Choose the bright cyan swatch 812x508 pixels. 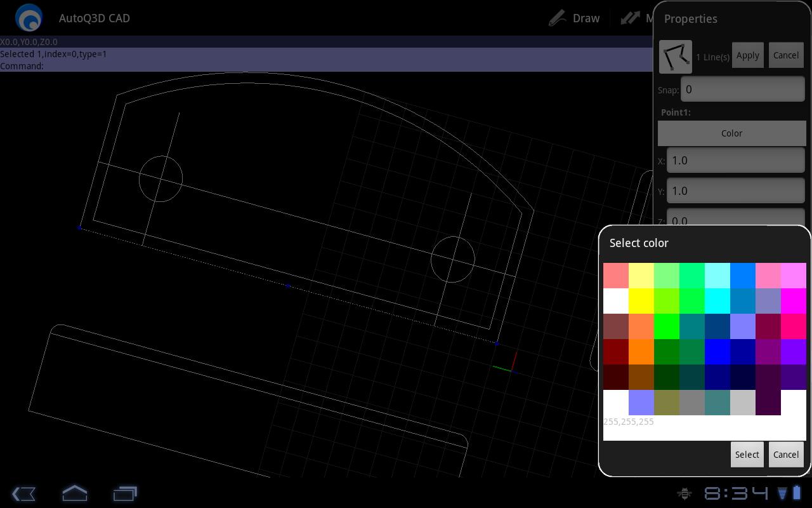click(717, 301)
